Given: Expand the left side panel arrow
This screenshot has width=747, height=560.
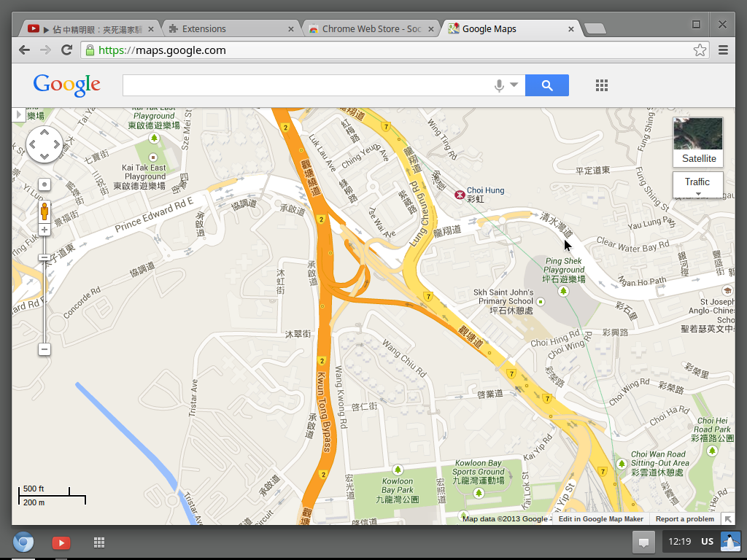Looking at the screenshot, I should (18, 114).
